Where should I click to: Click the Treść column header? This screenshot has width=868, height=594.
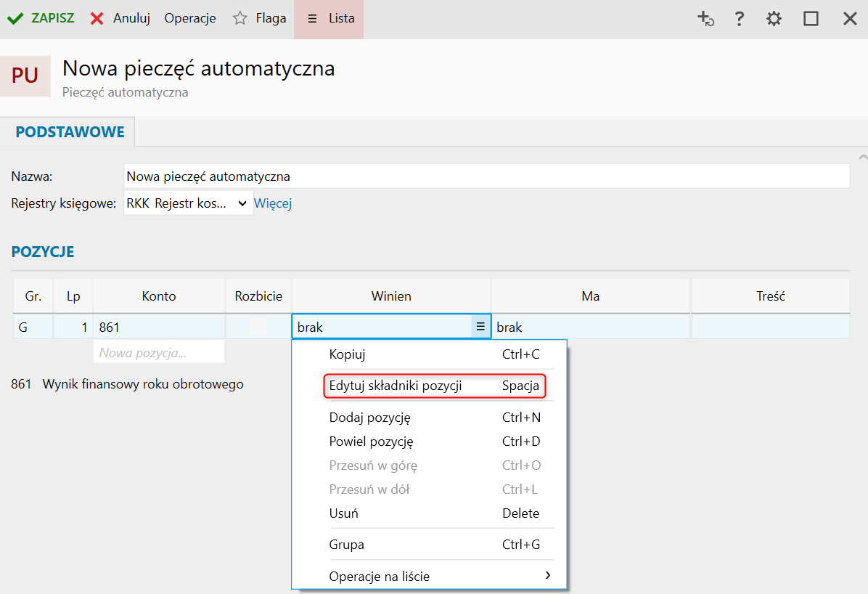click(771, 296)
